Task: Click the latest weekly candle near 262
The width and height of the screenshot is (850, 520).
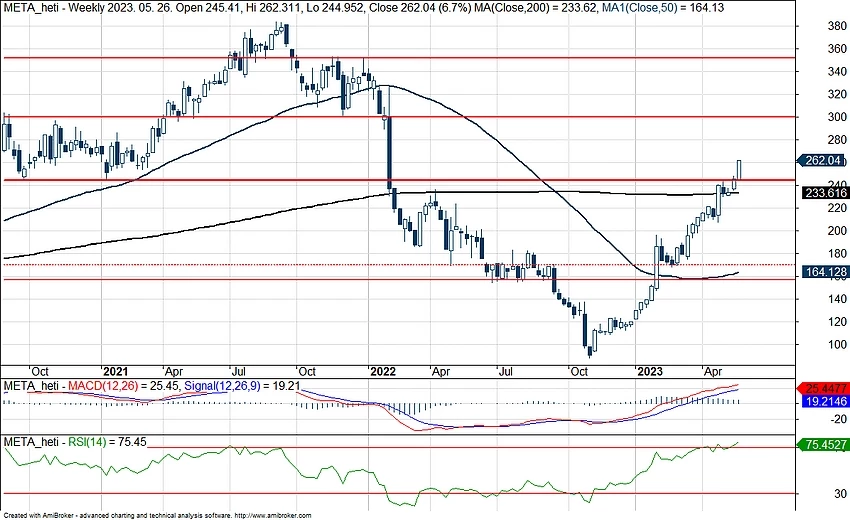Action: tap(739, 170)
